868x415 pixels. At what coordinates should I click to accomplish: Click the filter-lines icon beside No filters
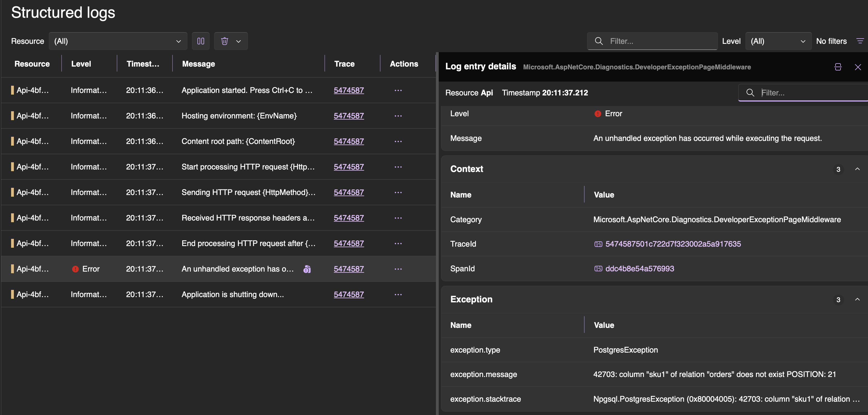pyautogui.click(x=860, y=41)
